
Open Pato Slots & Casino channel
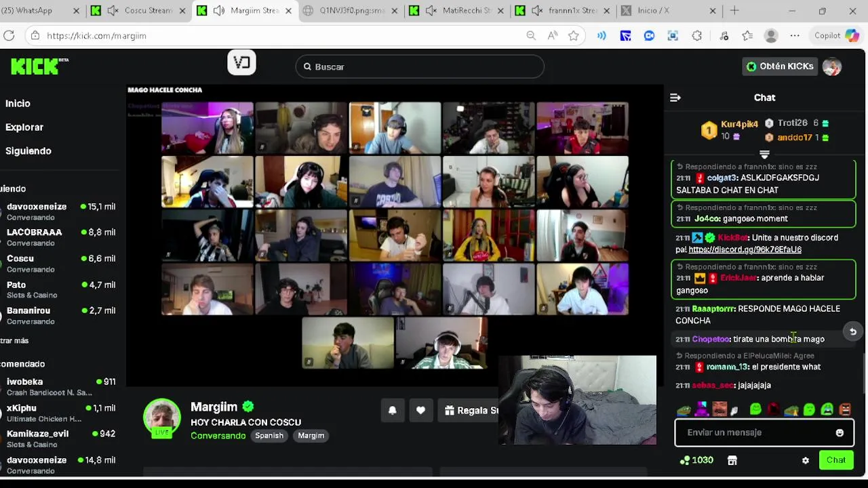[x=61, y=289]
